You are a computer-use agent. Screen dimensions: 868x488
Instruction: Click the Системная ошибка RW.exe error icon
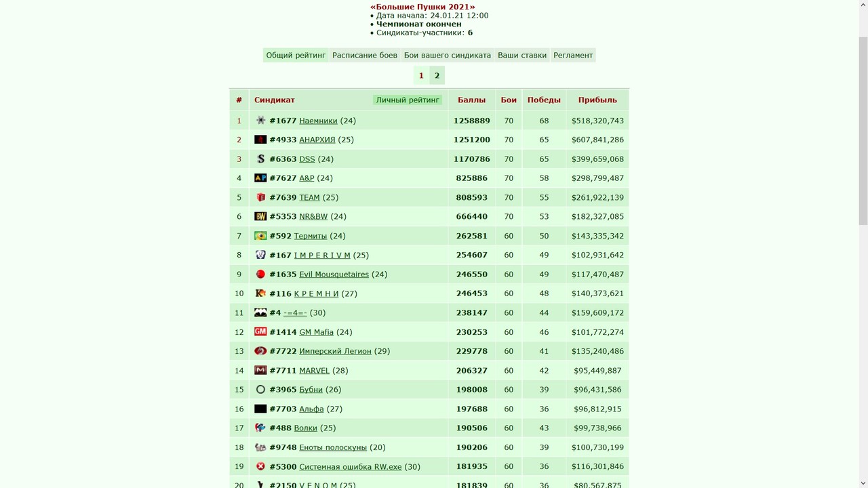260,467
